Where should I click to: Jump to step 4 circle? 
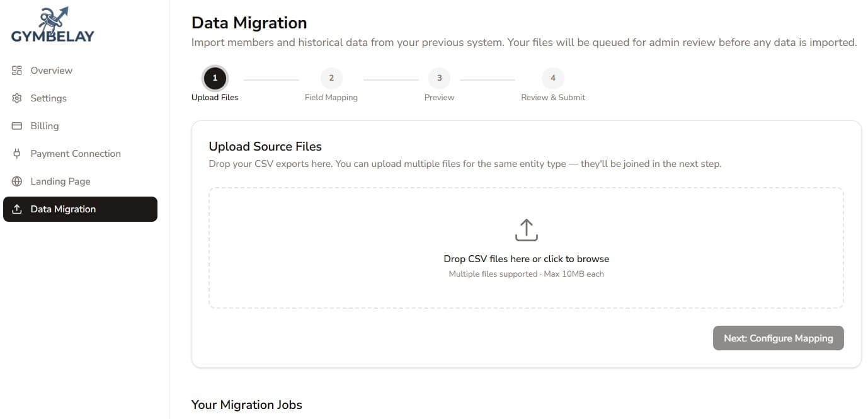(553, 79)
